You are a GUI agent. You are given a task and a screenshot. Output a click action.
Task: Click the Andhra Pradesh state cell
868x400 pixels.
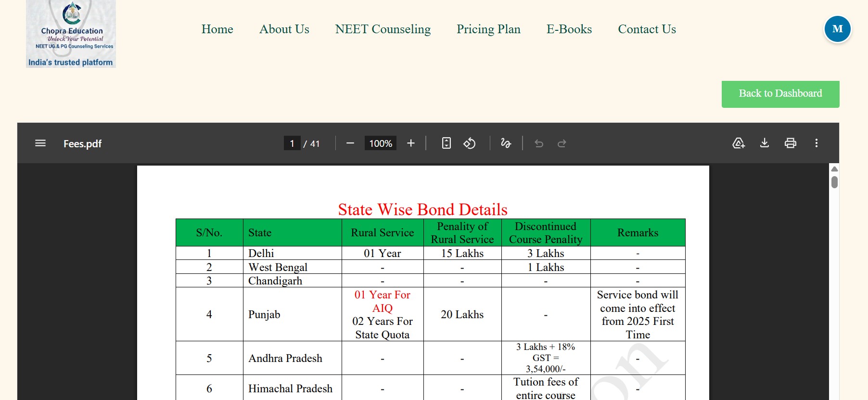tap(293, 358)
